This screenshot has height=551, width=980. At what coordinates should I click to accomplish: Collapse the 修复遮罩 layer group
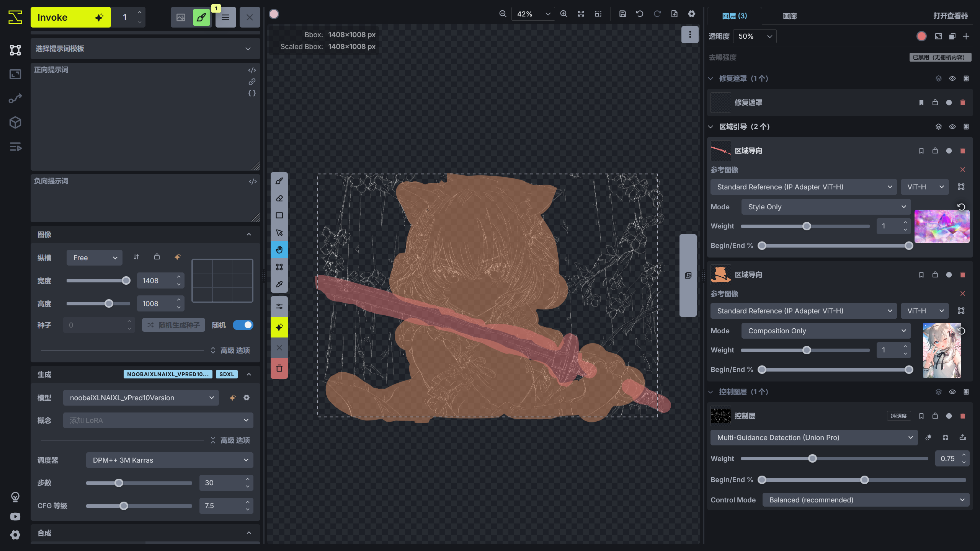click(x=710, y=78)
